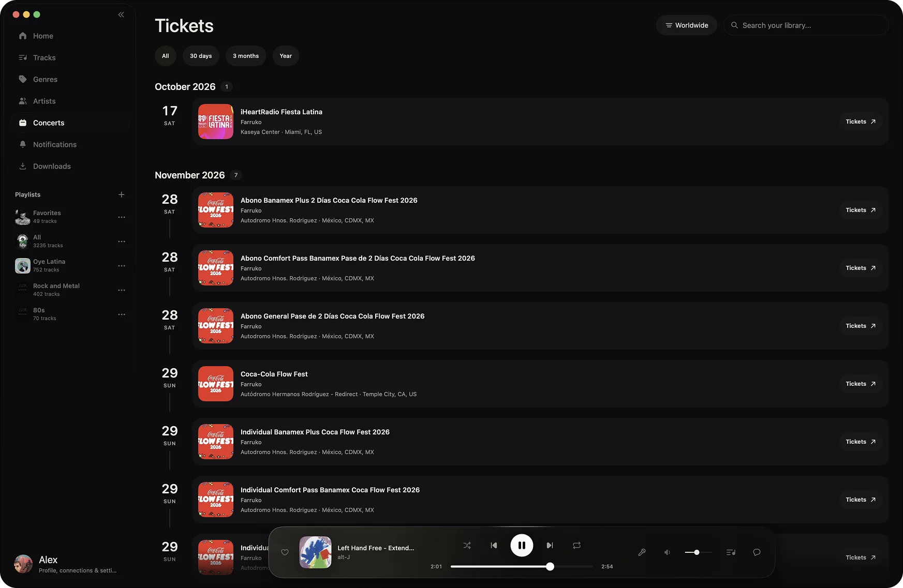Click the Abono General Pase de 2 Días title
Image resolution: width=903 pixels, height=588 pixels.
332,316
